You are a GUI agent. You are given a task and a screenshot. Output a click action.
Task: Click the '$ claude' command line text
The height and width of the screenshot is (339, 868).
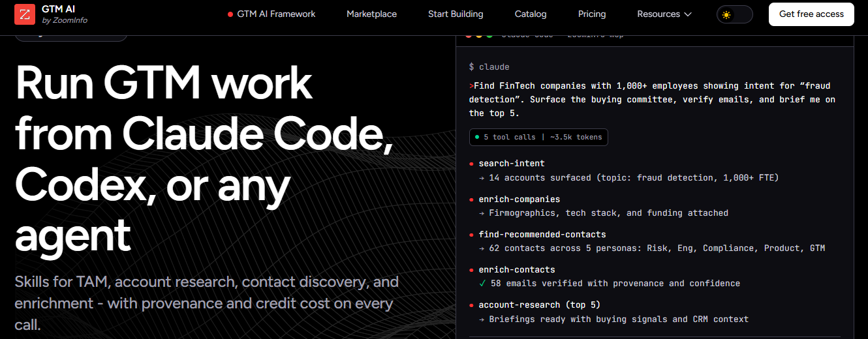point(489,67)
